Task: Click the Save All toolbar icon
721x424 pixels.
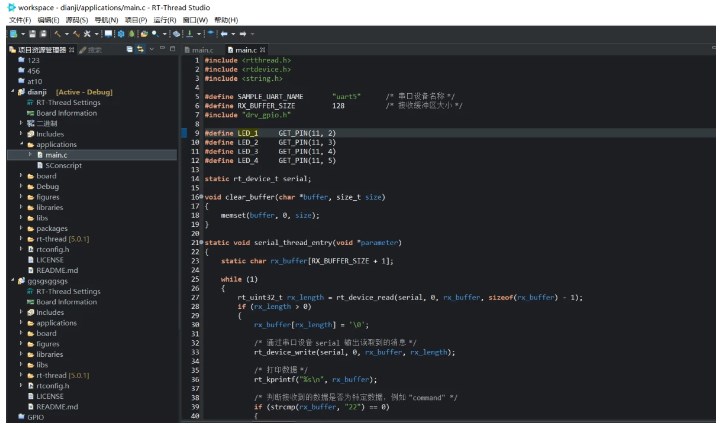Action: [43, 34]
